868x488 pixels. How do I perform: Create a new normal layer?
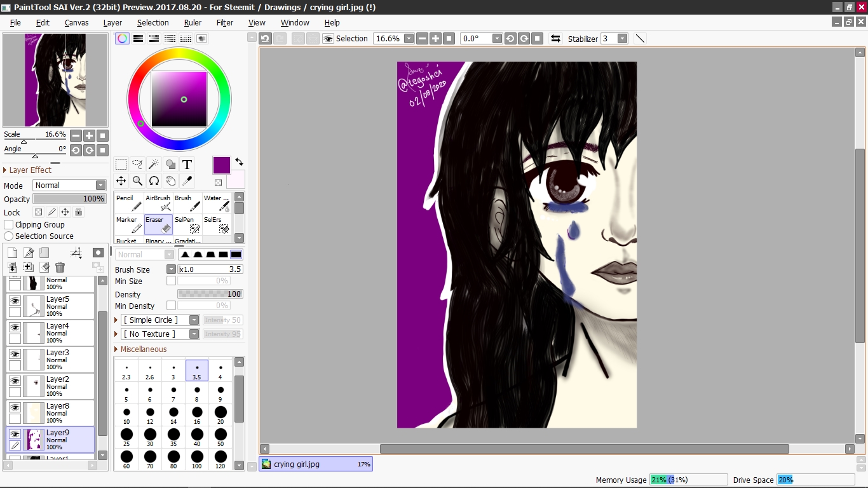click(x=12, y=253)
